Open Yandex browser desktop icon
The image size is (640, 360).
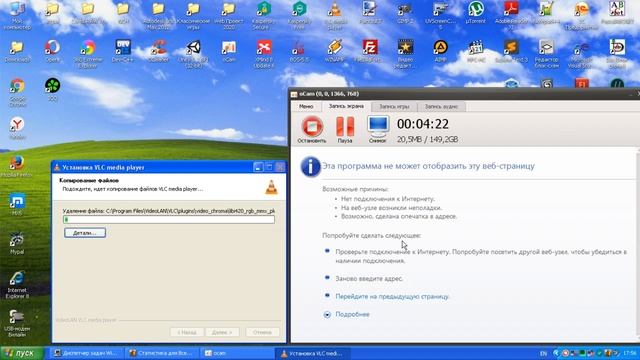click(17, 129)
